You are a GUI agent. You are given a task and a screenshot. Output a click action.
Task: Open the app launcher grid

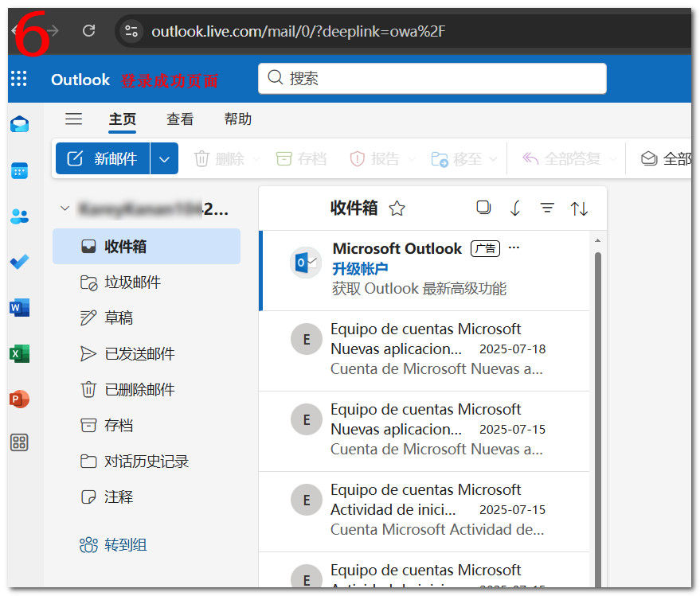pyautogui.click(x=19, y=79)
